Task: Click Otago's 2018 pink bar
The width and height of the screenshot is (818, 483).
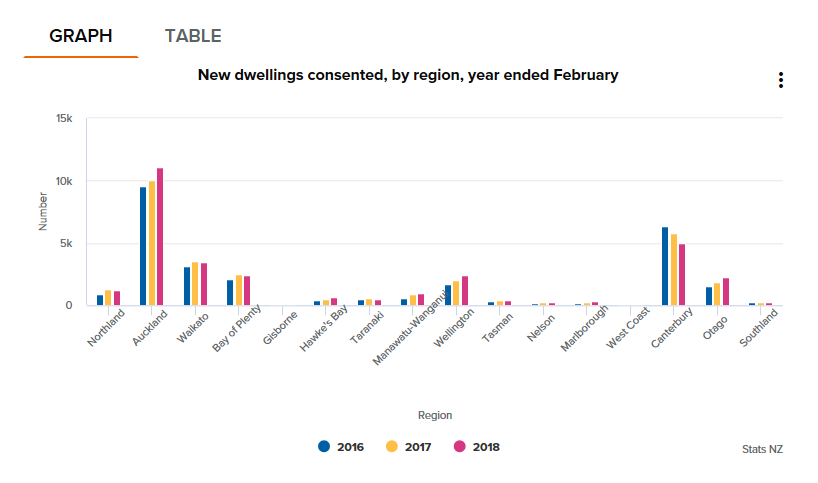Action: click(x=726, y=292)
